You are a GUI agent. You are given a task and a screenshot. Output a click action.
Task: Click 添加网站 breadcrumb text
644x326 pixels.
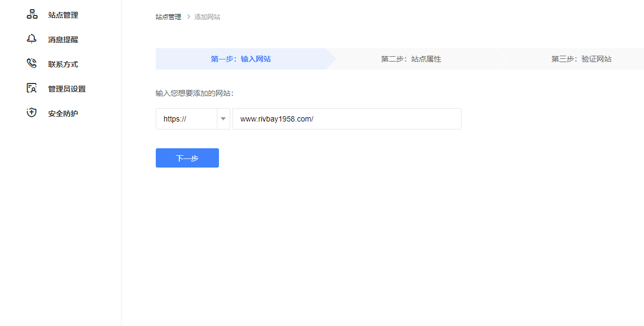coord(207,17)
